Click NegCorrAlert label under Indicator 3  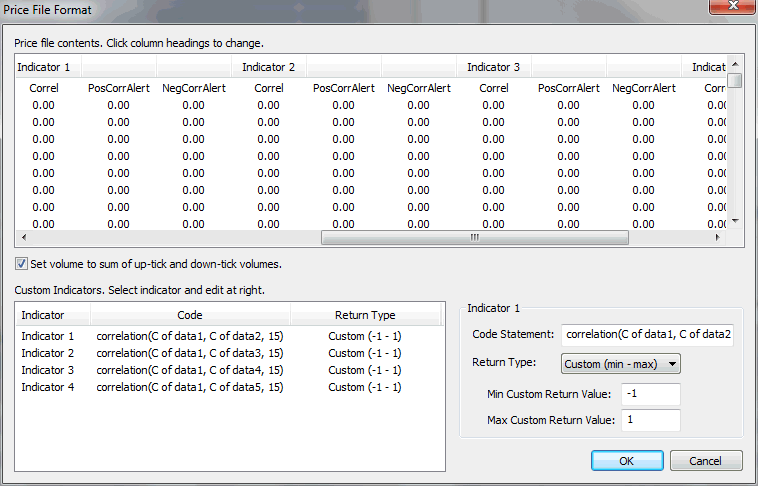click(644, 88)
